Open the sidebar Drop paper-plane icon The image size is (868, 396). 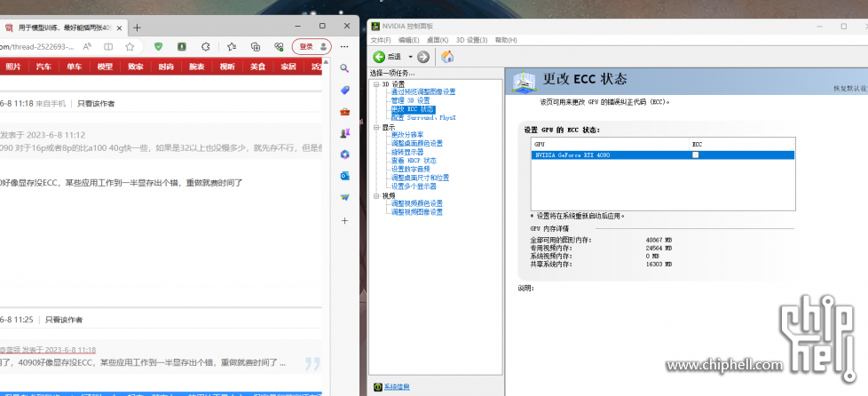[x=345, y=197]
